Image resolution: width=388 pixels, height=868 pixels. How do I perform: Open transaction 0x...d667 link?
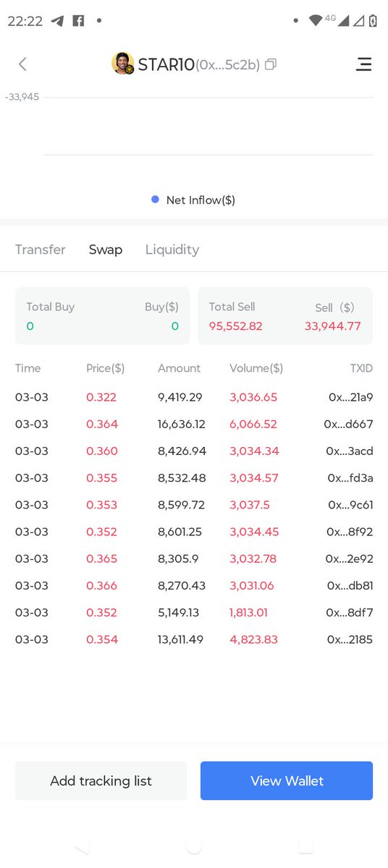pos(349,424)
